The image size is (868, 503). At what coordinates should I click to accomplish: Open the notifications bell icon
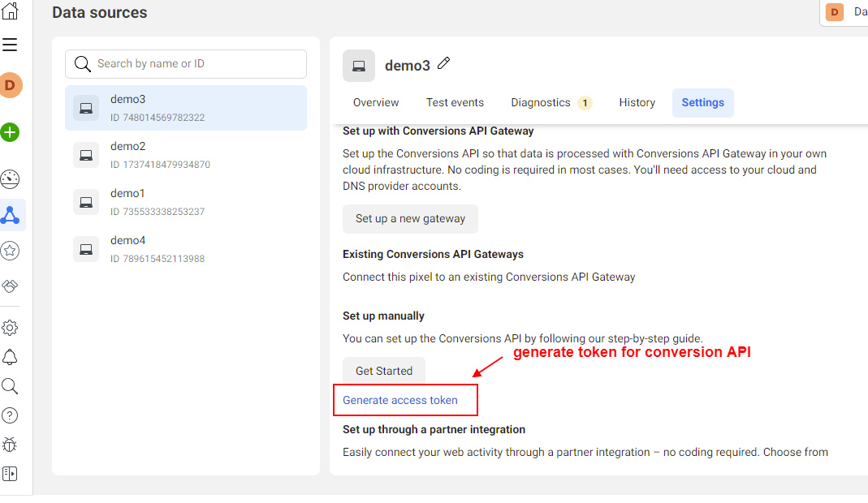10,357
